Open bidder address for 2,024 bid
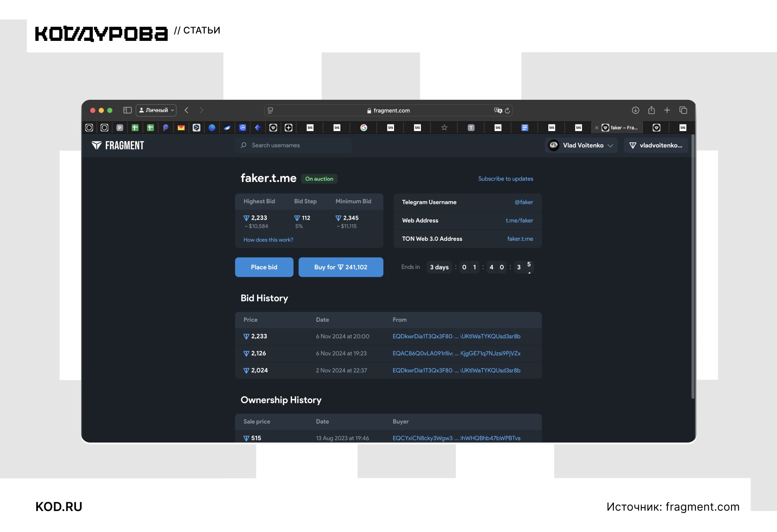777x532 pixels. point(456,370)
